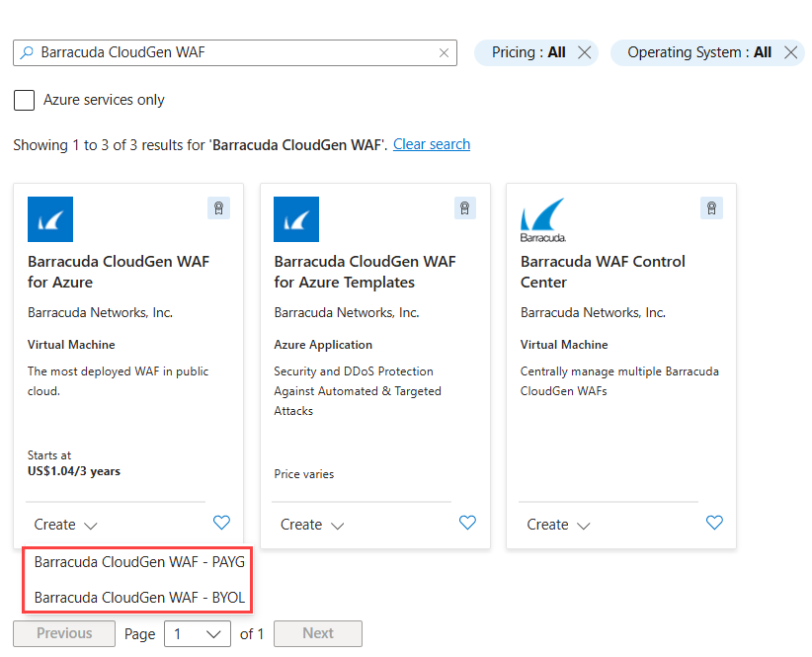812x657 pixels.
Task: Enable Azure services only checkbox
Action: click(25, 100)
